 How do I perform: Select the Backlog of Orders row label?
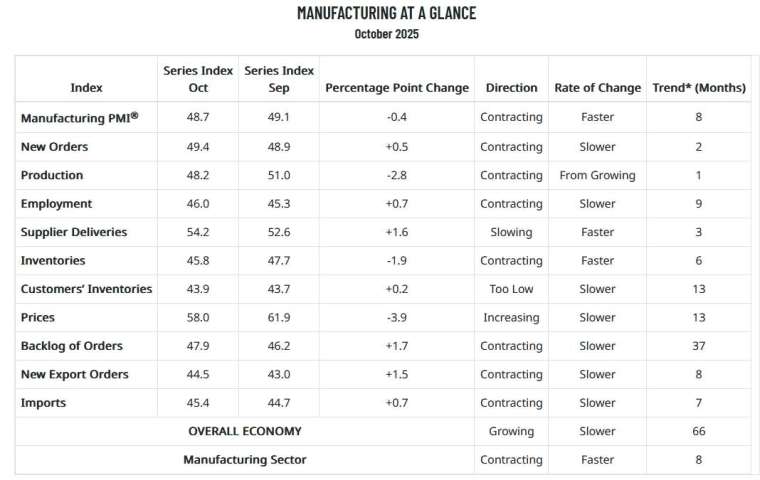tap(72, 346)
